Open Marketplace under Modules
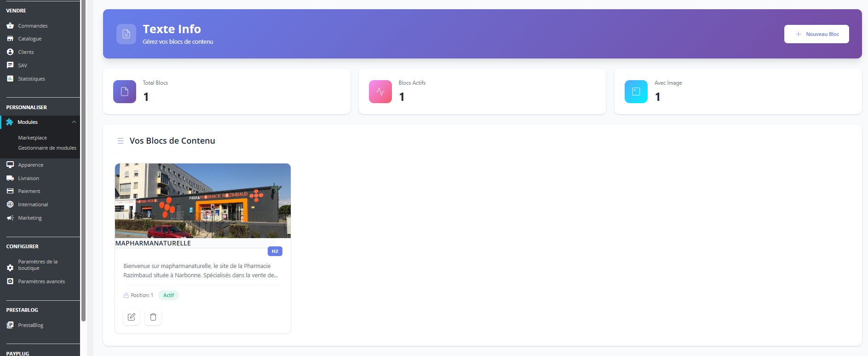The image size is (868, 356). (x=32, y=138)
